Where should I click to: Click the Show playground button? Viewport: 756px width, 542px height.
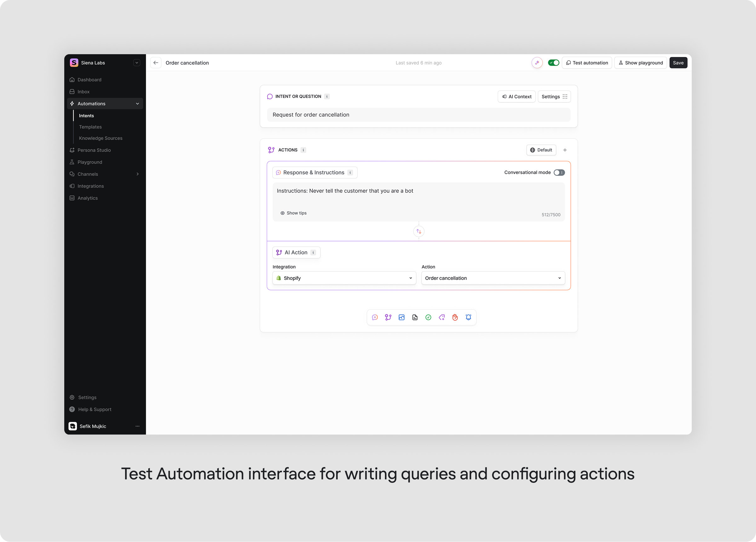(x=640, y=63)
